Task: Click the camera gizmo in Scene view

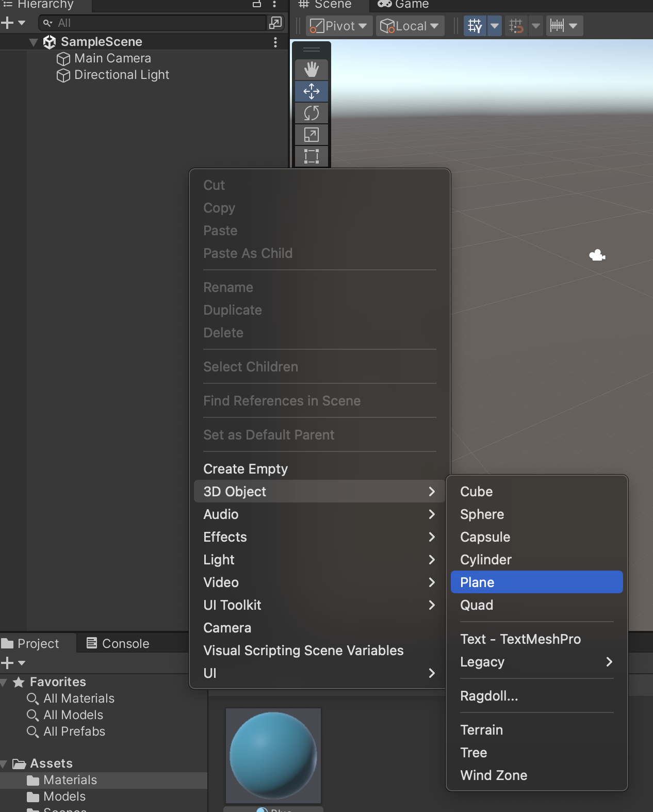Action: [x=597, y=255]
